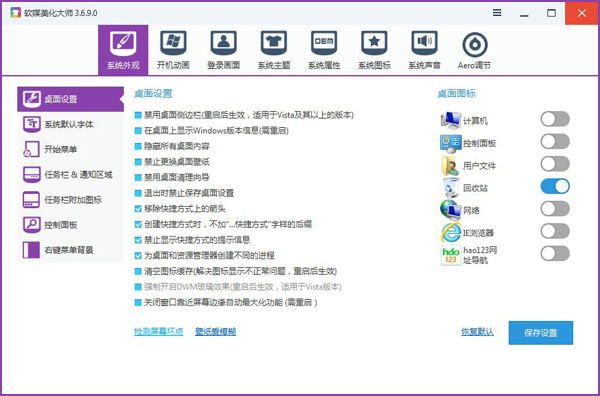The height and width of the screenshot is (396, 600).
Task: Select 右键菜单背景 in the sidebar
Action: point(70,250)
